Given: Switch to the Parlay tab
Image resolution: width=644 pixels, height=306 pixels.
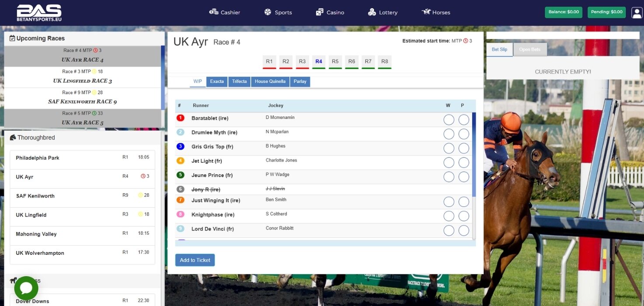Looking at the screenshot, I should pyautogui.click(x=300, y=82).
